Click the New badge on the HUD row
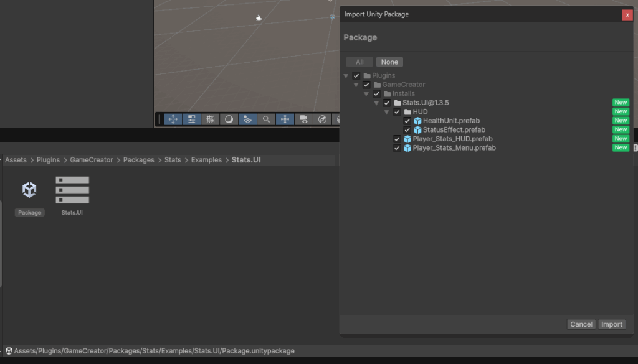This screenshot has height=364, width=638. click(621, 111)
